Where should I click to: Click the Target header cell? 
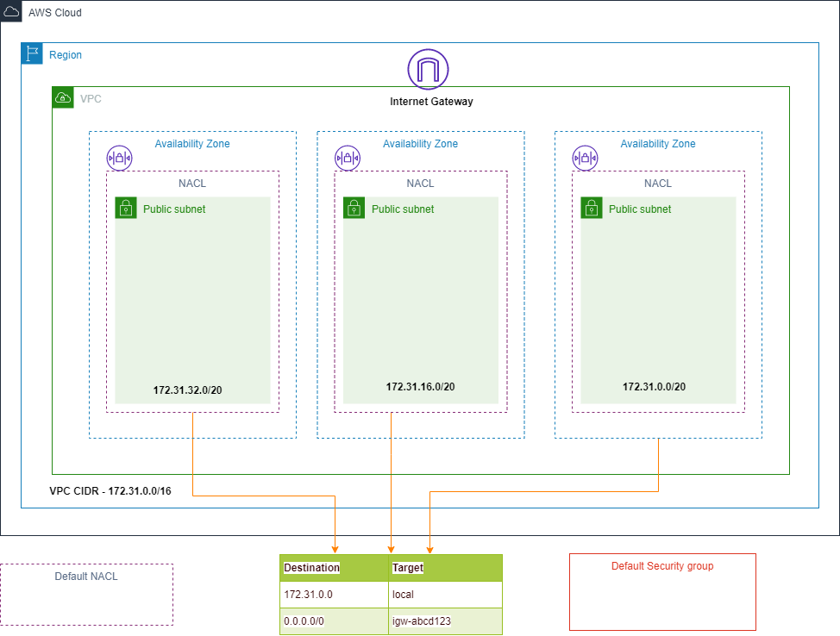(x=446, y=568)
